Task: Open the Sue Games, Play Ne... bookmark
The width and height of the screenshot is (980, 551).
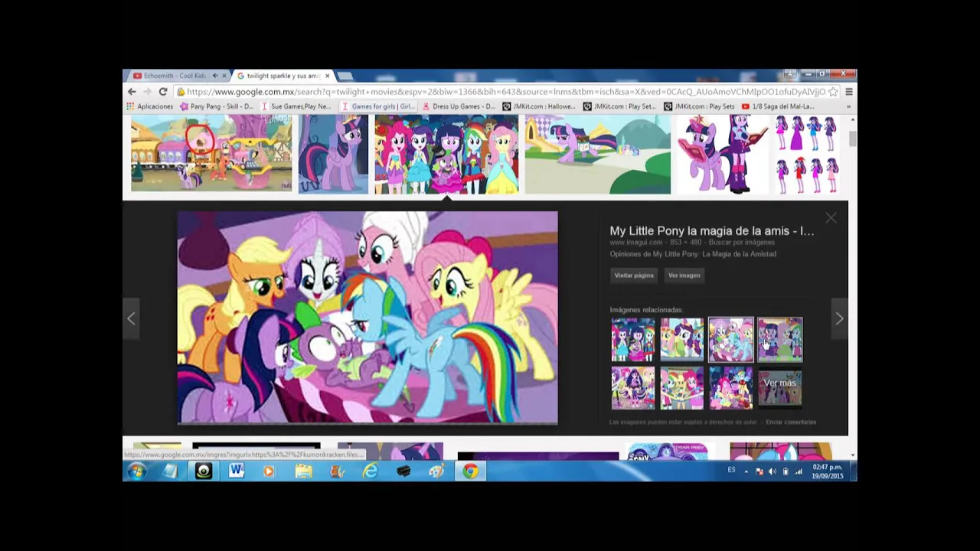Action: [296, 106]
